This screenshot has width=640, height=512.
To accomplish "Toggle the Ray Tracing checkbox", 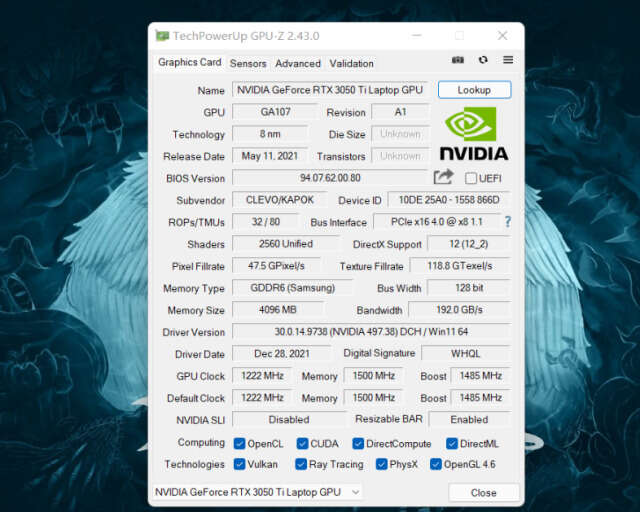I will (301, 464).
